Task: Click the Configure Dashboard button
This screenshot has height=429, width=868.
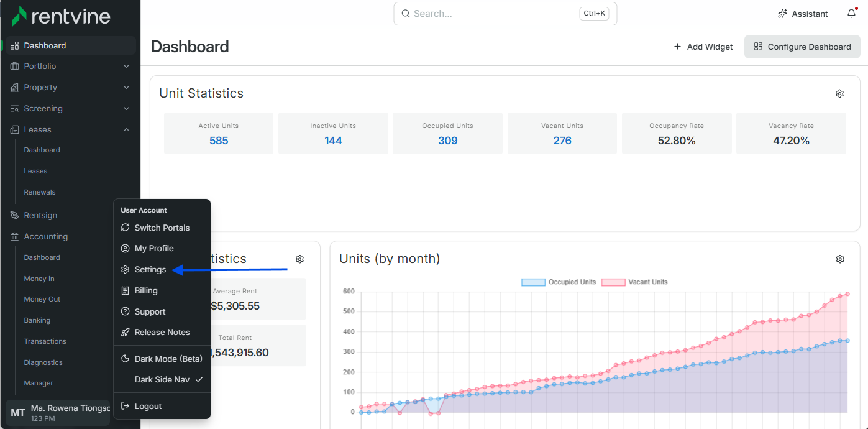Action: pyautogui.click(x=802, y=47)
